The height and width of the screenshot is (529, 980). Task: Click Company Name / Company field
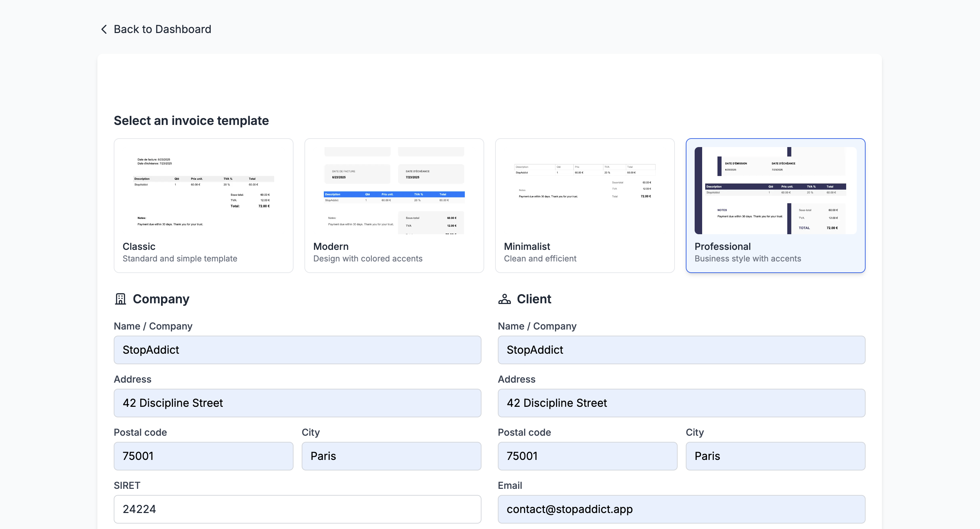tap(297, 350)
